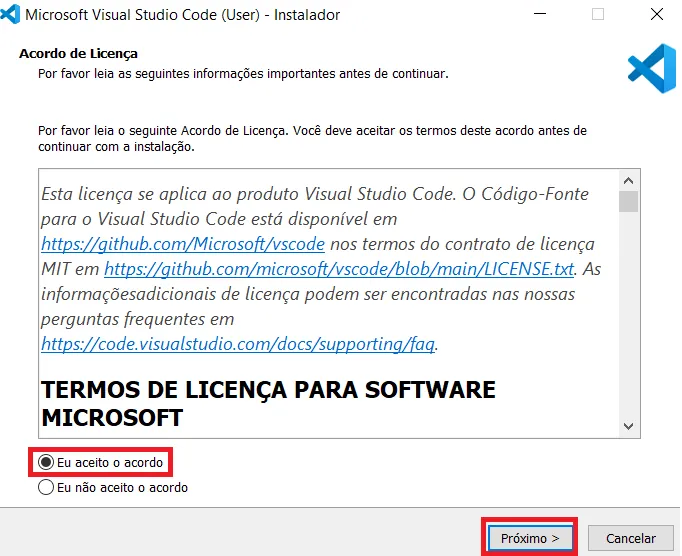Click 'Por favor leia as seguintes informações' text

[x=243, y=74]
